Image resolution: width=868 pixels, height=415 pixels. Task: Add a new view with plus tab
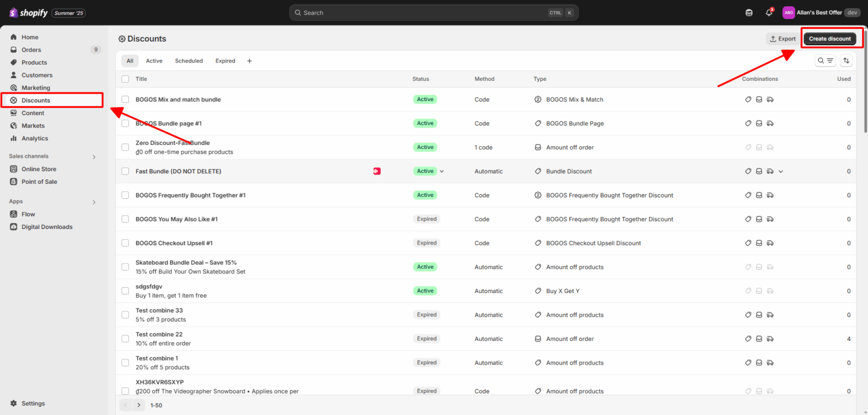point(249,61)
